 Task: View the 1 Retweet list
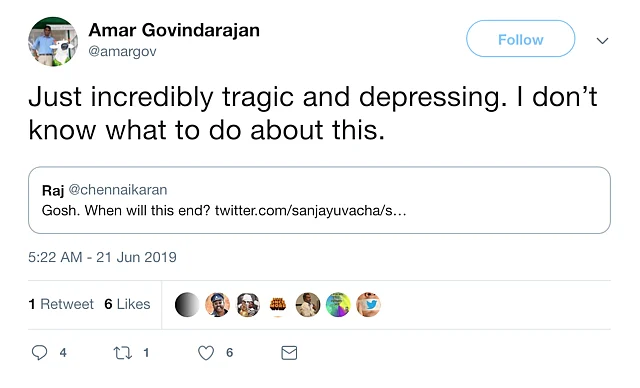click(61, 304)
